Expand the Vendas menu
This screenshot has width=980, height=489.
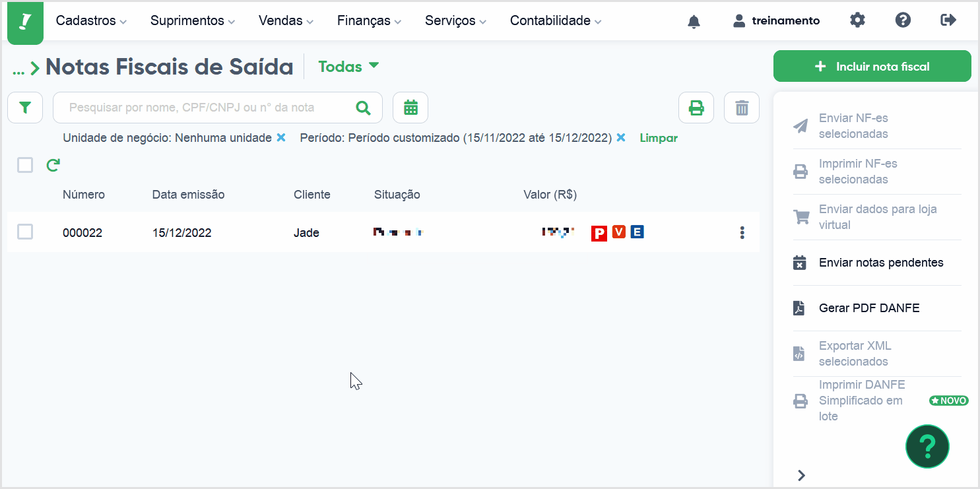(286, 21)
